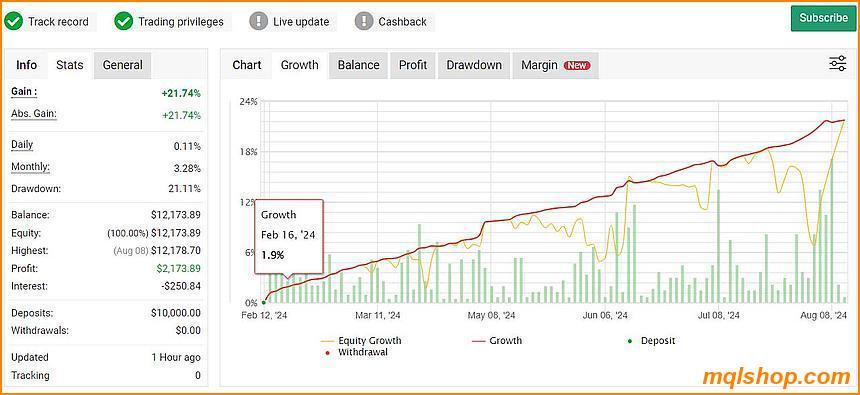Click the Jul 08, '24 axis label
Screen dimensions: 860x395
718,315
